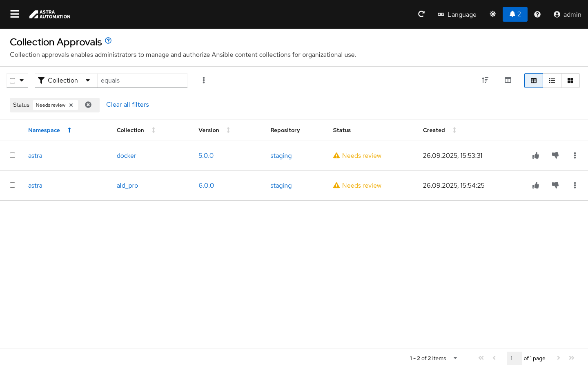This screenshot has width=588, height=368.
Task: Toggle the theme brightness icon
Action: pos(493,14)
